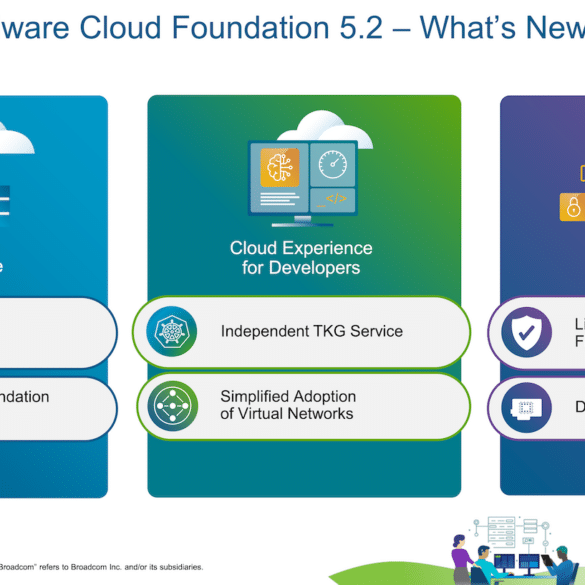Click the network nodes icon beside Simplified Adoption
Screen dimensions: 585x585
(172, 406)
